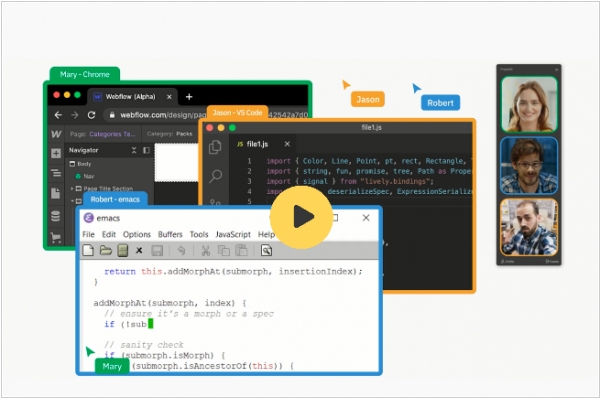
Task: Open the emacs JavaScript menu
Action: pyautogui.click(x=233, y=234)
